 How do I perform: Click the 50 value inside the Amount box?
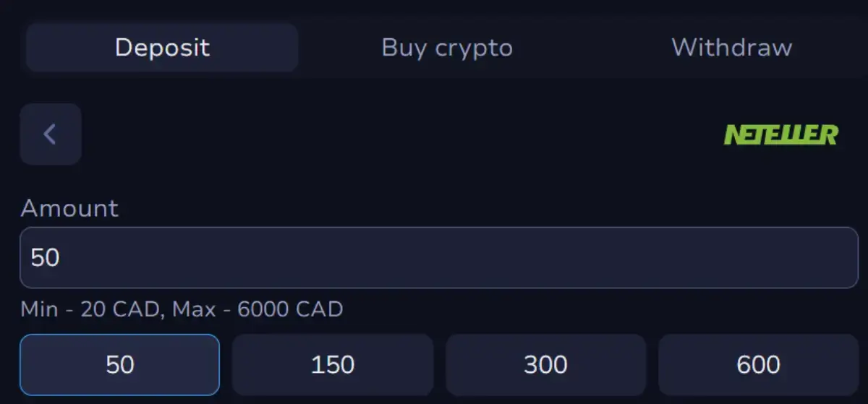coord(45,257)
